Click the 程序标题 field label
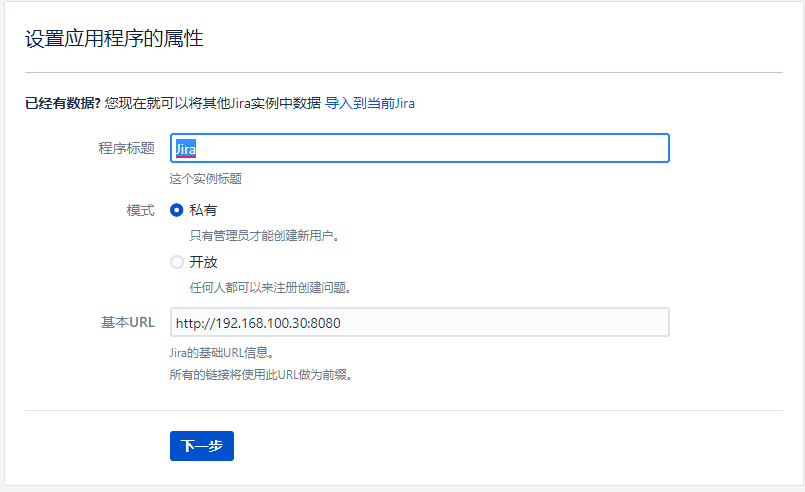The height and width of the screenshot is (492, 805). pos(126,148)
